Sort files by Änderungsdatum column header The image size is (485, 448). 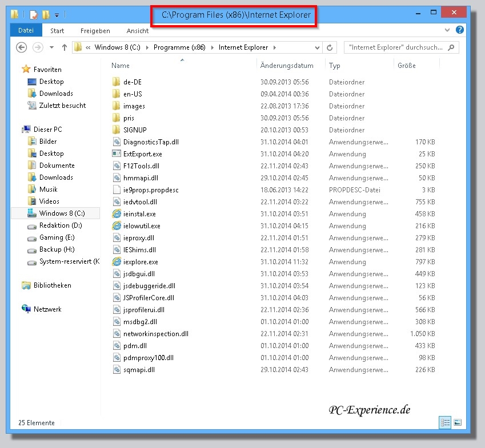click(x=287, y=66)
